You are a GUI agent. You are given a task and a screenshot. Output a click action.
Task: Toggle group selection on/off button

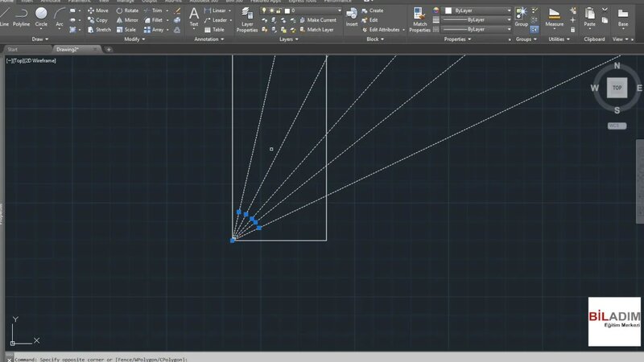(x=534, y=30)
